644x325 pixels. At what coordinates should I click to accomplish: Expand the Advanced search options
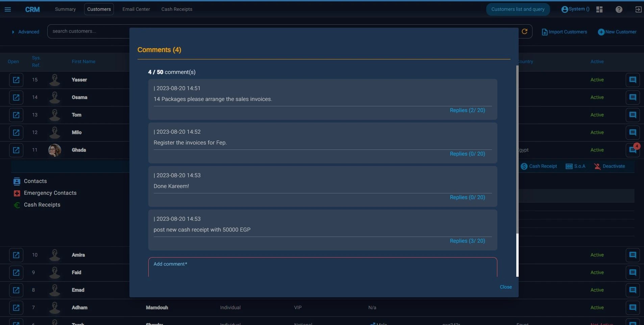pyautogui.click(x=26, y=32)
